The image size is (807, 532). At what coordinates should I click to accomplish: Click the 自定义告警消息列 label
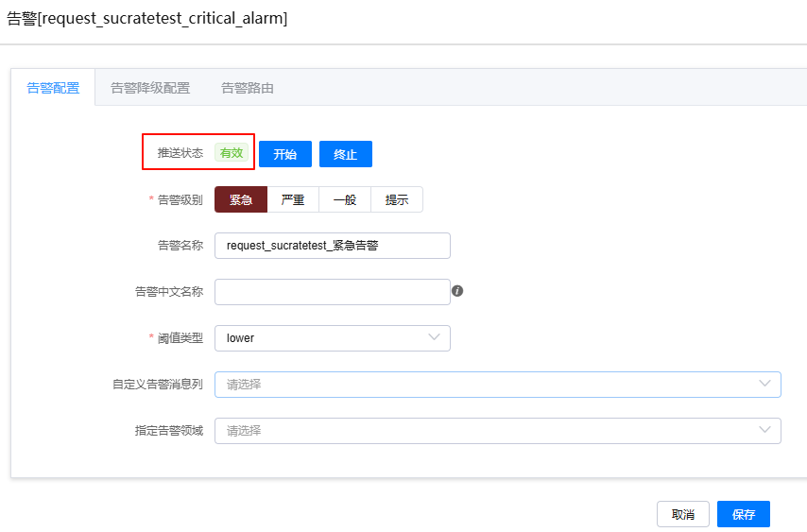(x=158, y=385)
